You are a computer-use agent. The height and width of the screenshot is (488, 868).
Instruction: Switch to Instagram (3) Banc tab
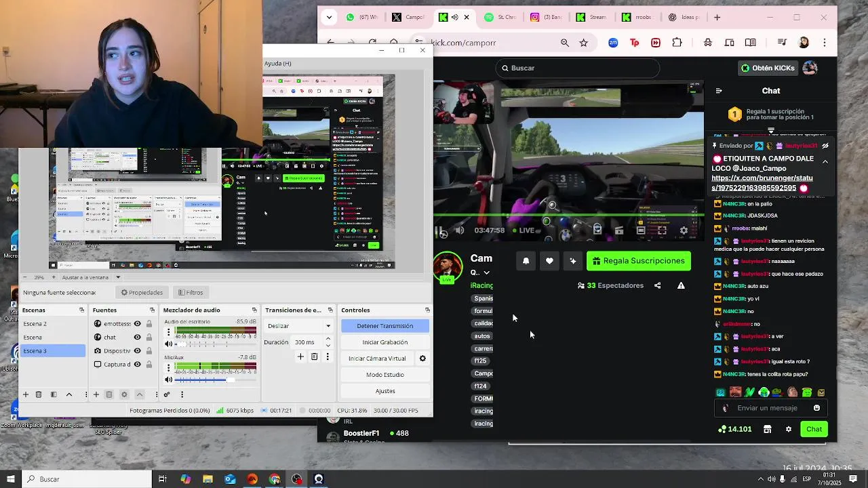click(546, 18)
